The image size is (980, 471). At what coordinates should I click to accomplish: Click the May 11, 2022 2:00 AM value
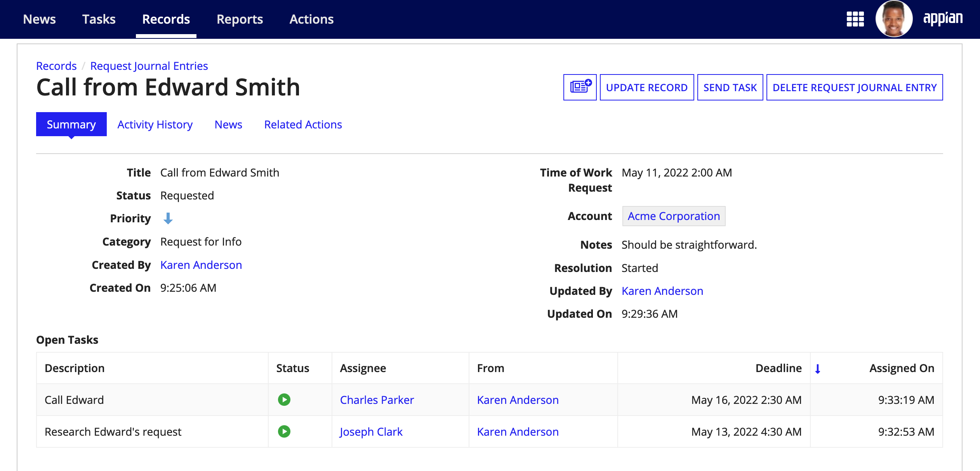pos(677,173)
